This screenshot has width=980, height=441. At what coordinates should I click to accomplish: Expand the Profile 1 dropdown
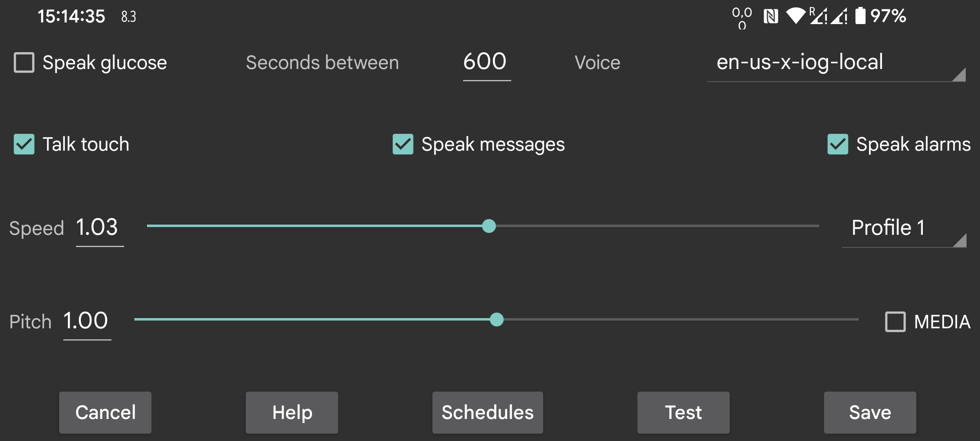click(x=904, y=228)
